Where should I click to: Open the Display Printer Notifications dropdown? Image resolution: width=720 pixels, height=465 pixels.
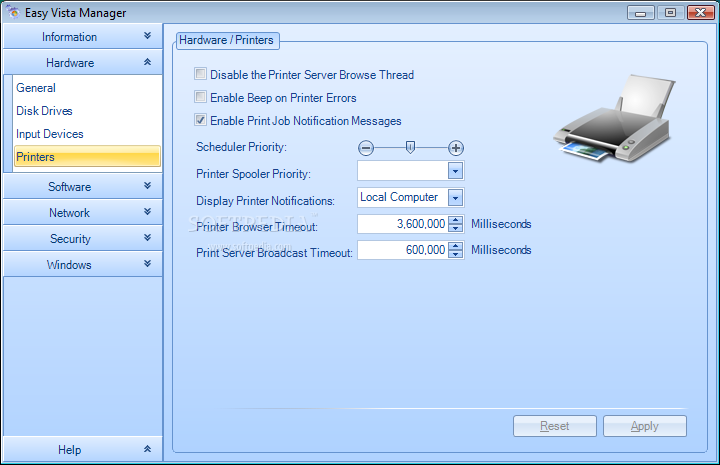point(456,198)
